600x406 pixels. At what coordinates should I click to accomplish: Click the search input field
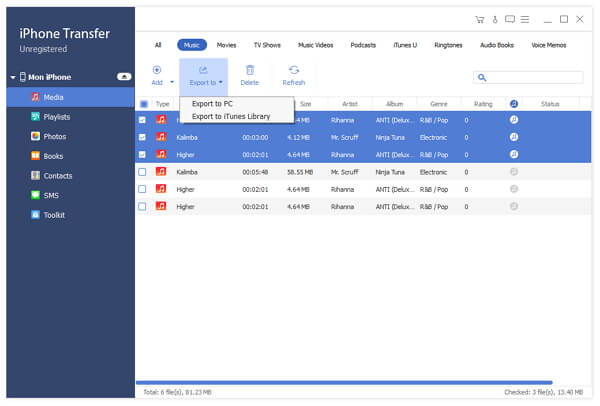click(x=531, y=77)
